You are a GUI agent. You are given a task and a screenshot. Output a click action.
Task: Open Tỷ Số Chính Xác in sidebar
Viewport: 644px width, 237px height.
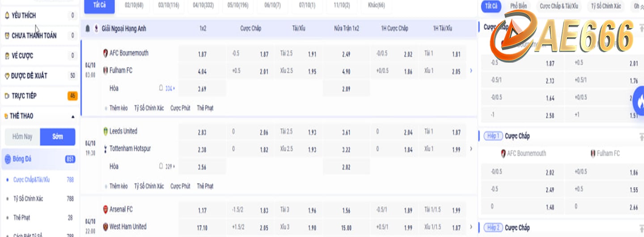click(28, 198)
